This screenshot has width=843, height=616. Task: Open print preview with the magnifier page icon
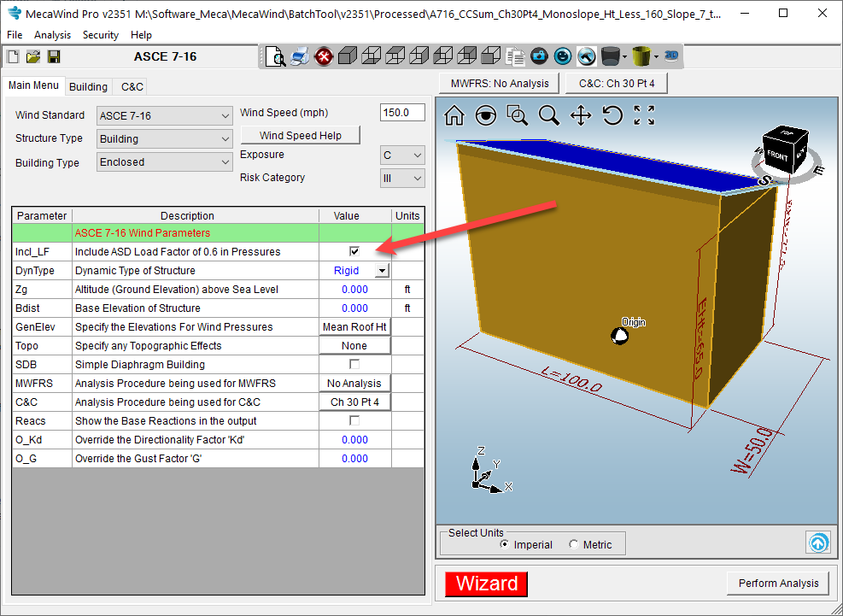click(277, 56)
